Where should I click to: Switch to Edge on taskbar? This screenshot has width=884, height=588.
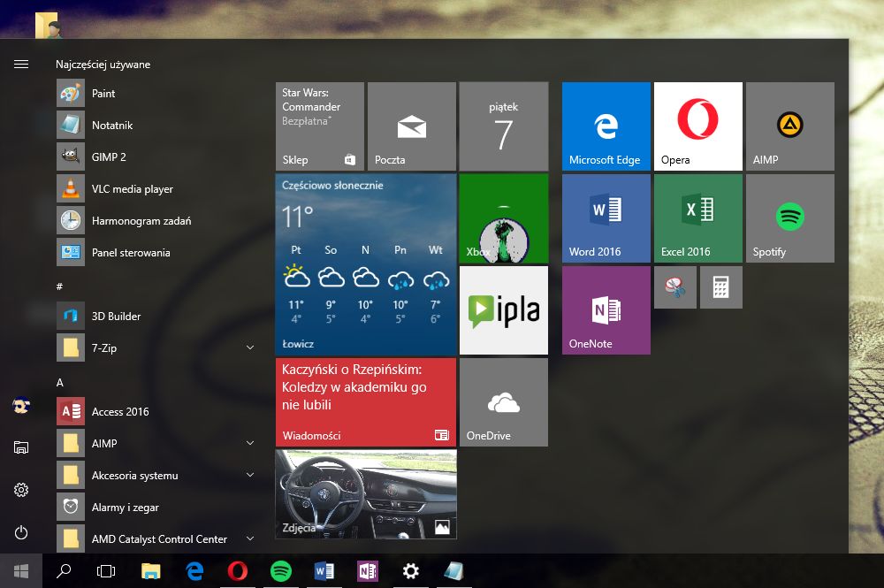point(194,571)
